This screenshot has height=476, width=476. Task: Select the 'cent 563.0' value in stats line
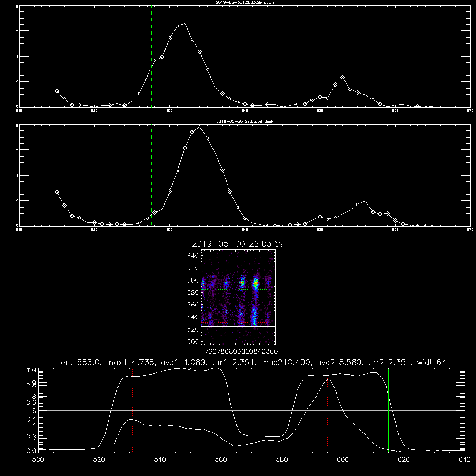[79, 362]
